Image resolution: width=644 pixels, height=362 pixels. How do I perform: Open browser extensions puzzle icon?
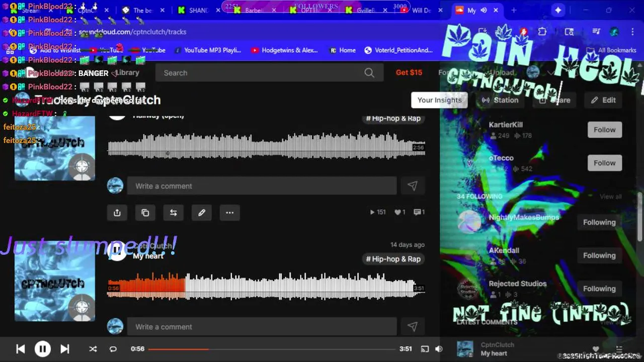[x=542, y=32]
